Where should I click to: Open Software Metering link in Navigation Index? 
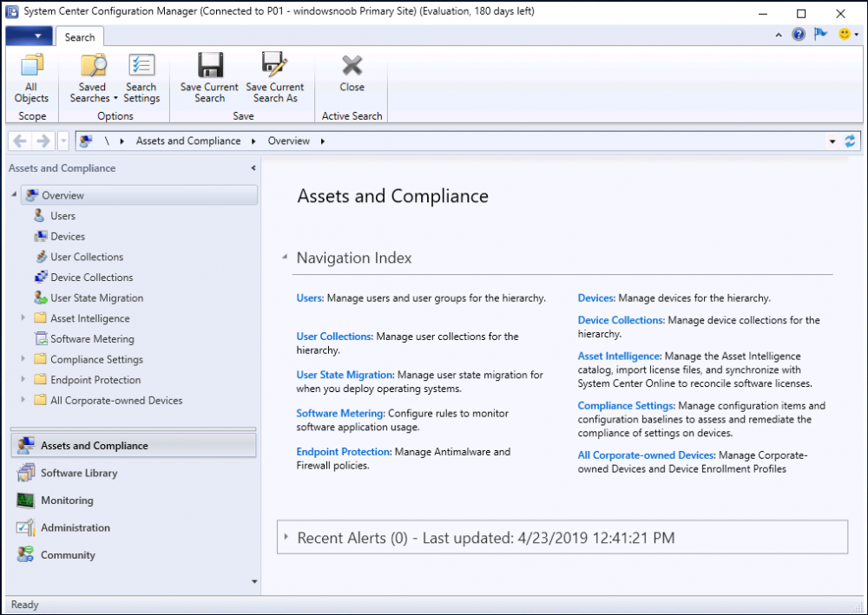click(339, 413)
